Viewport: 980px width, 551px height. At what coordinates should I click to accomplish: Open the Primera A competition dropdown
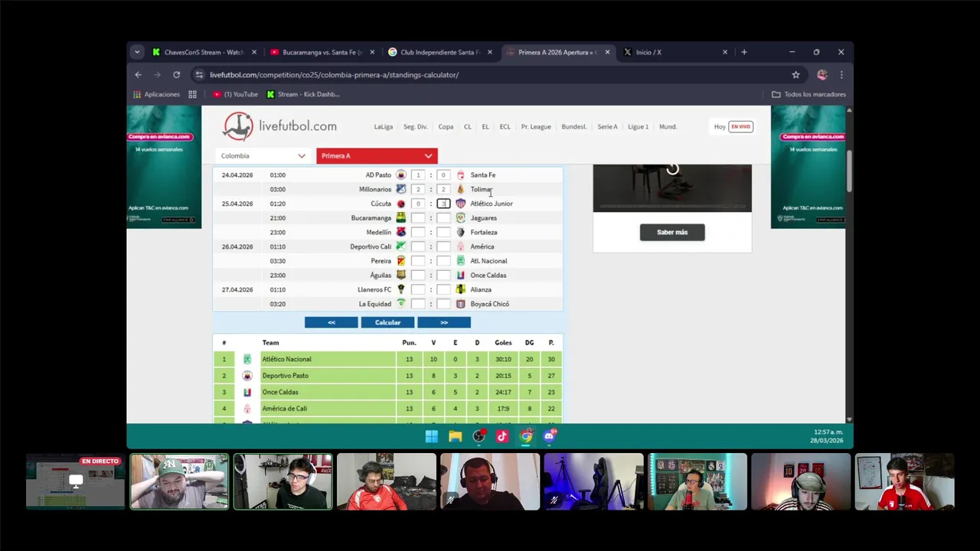coord(377,156)
